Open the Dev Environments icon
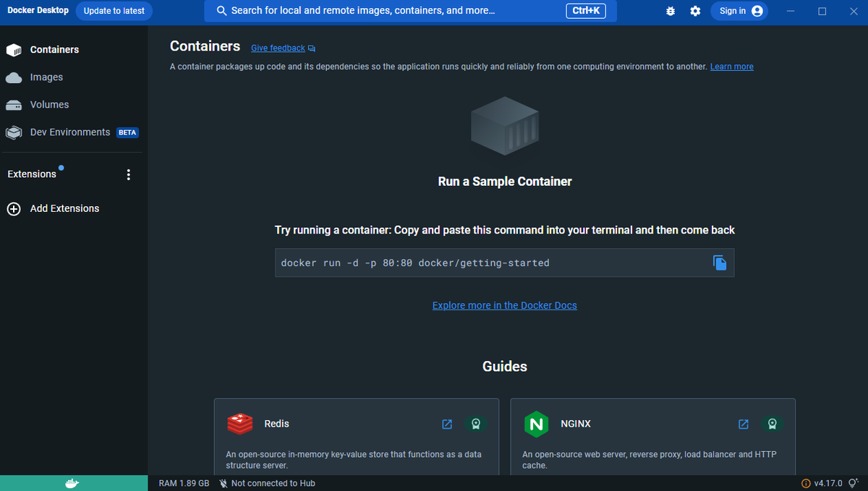 (14, 132)
